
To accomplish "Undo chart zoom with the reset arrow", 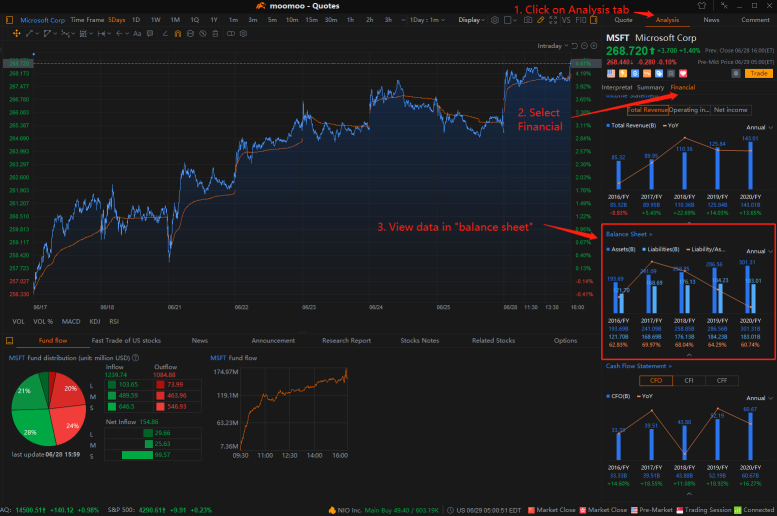I will [x=575, y=46].
